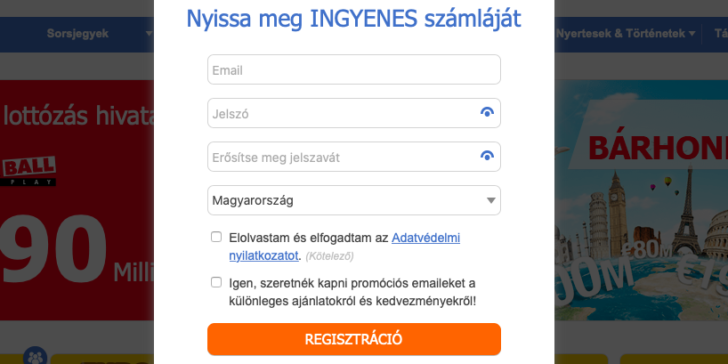Open the Nyertesek & Történetek menu
Viewport: 728px width, 364px height.
621,33
